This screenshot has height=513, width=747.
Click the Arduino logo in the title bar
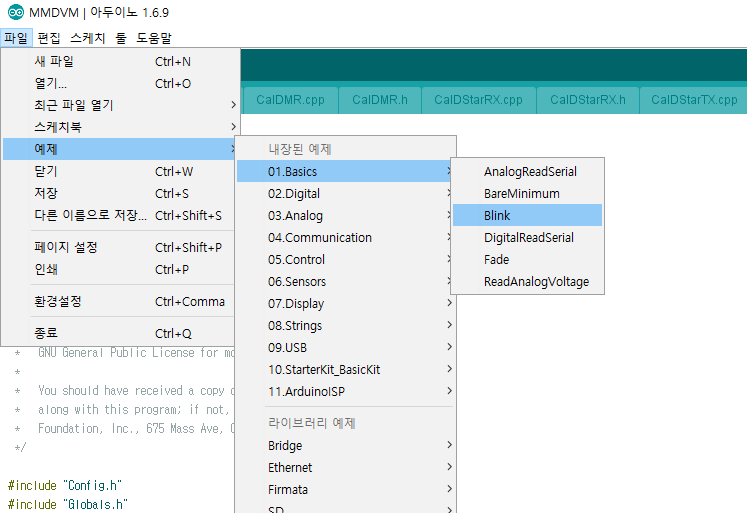[16, 12]
